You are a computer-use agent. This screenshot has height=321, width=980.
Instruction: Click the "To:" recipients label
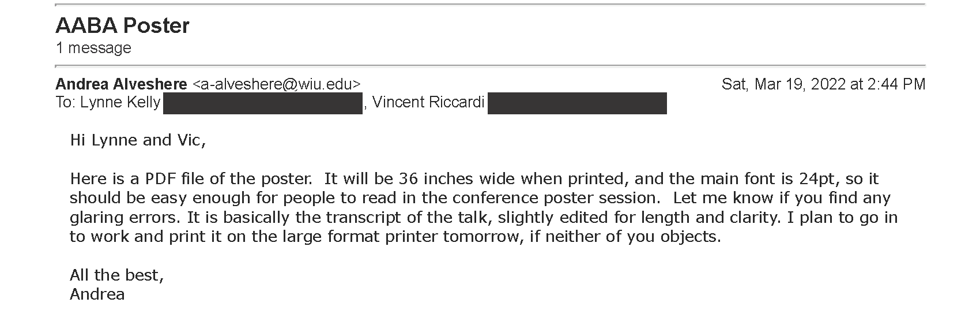[x=66, y=103]
